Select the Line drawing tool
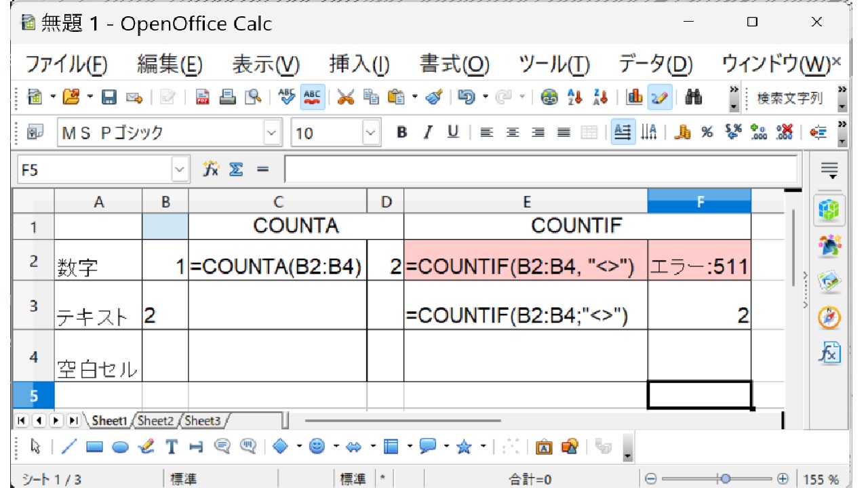The width and height of the screenshot is (868, 488). (69, 446)
